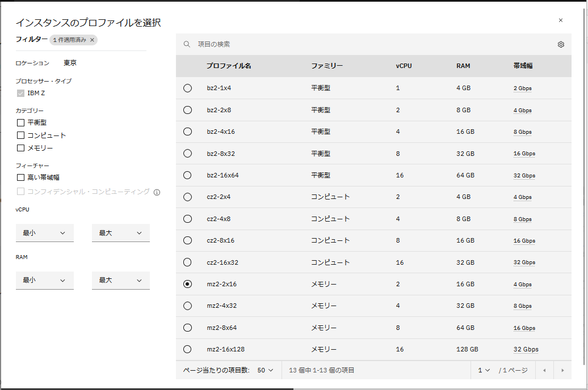
Task: Check the コンピュート category checkbox
Action: [20, 135]
